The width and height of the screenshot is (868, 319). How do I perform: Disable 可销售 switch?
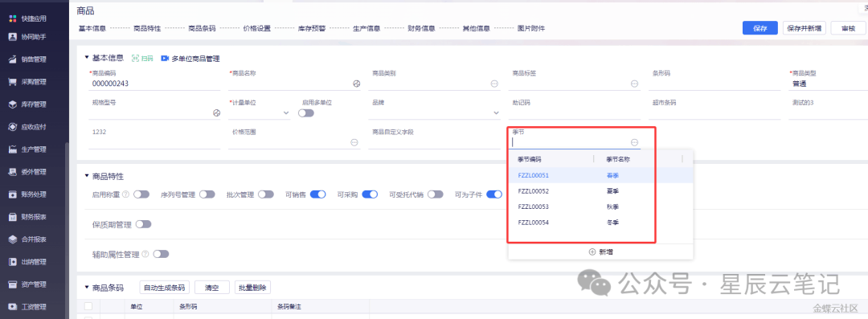[x=317, y=194]
